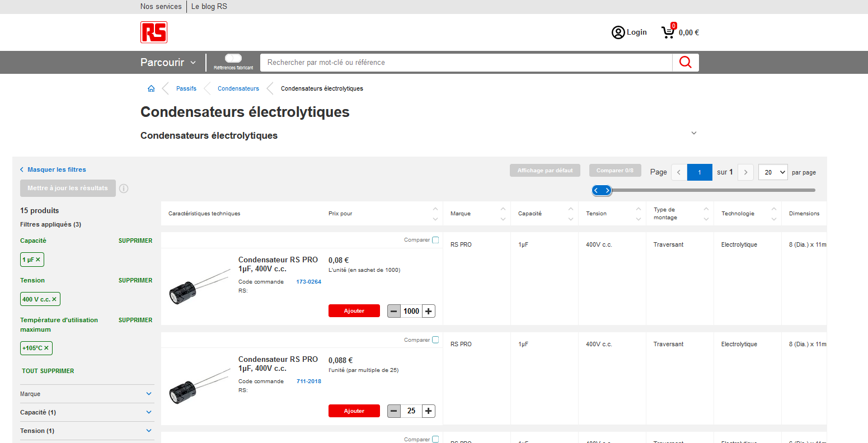The image size is (868, 443).
Task: Click info icon beside update results
Action: pyautogui.click(x=124, y=188)
